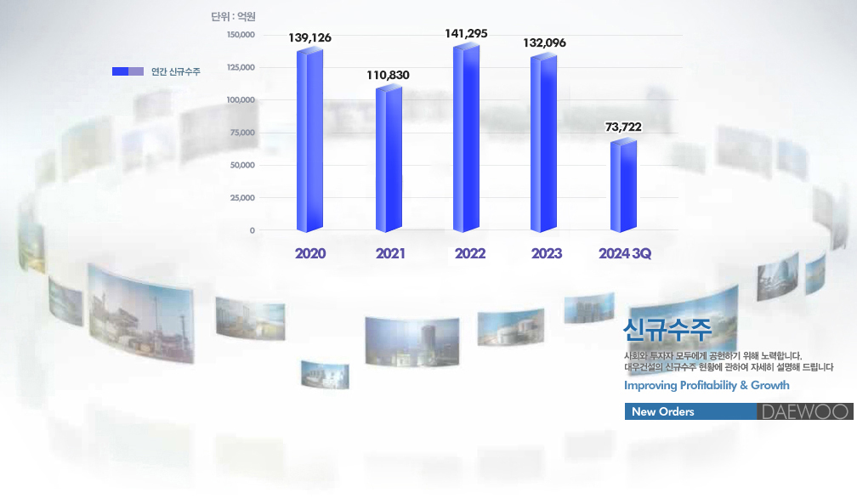Click the sentence starting with 대우건설의 신규수주
This screenshot has height=504, width=857.
click(x=729, y=367)
